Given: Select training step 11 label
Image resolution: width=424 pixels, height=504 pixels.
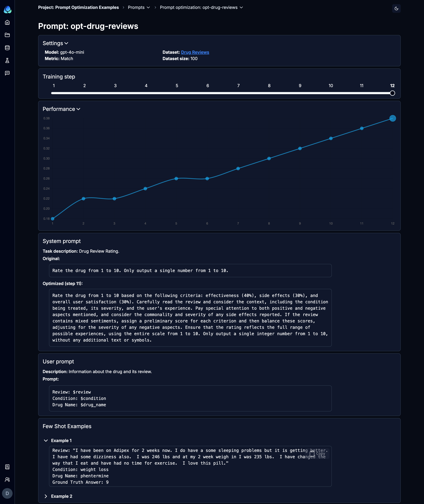Looking at the screenshot, I should click(361, 86).
